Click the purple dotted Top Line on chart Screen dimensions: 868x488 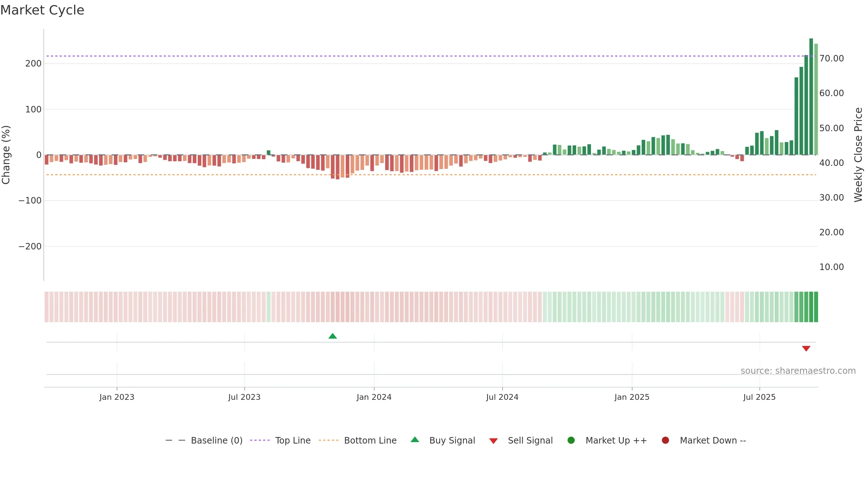tap(431, 56)
